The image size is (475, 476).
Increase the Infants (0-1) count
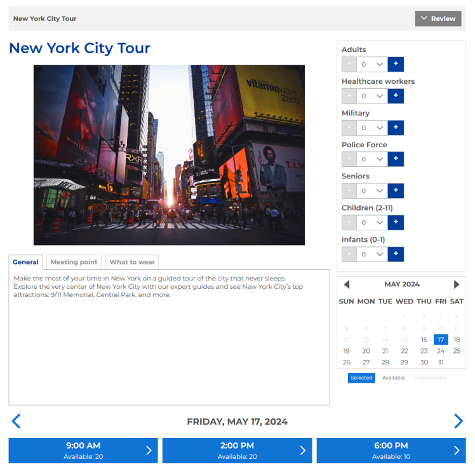(396, 255)
